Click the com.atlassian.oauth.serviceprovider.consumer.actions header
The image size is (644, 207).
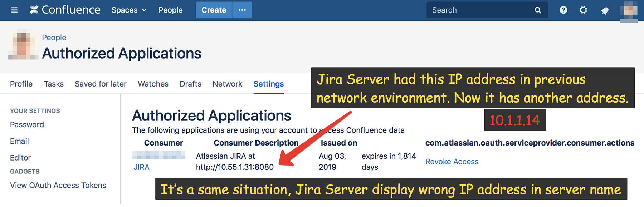pyautogui.click(x=530, y=143)
